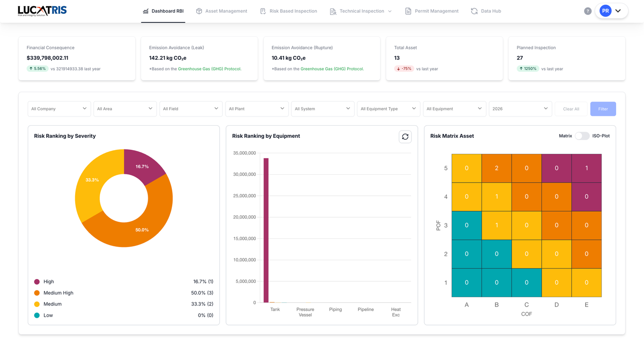Expand the user profile chevron menu
This screenshot has height=340, width=644.
coord(618,11)
